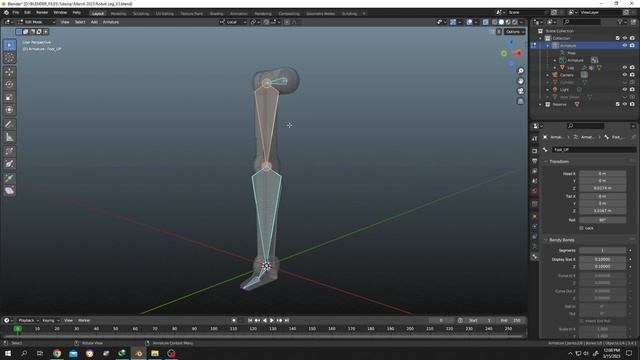The height and width of the screenshot is (360, 640).
Task: Open Chrome from the Windows taskbar
Action: 57,353
